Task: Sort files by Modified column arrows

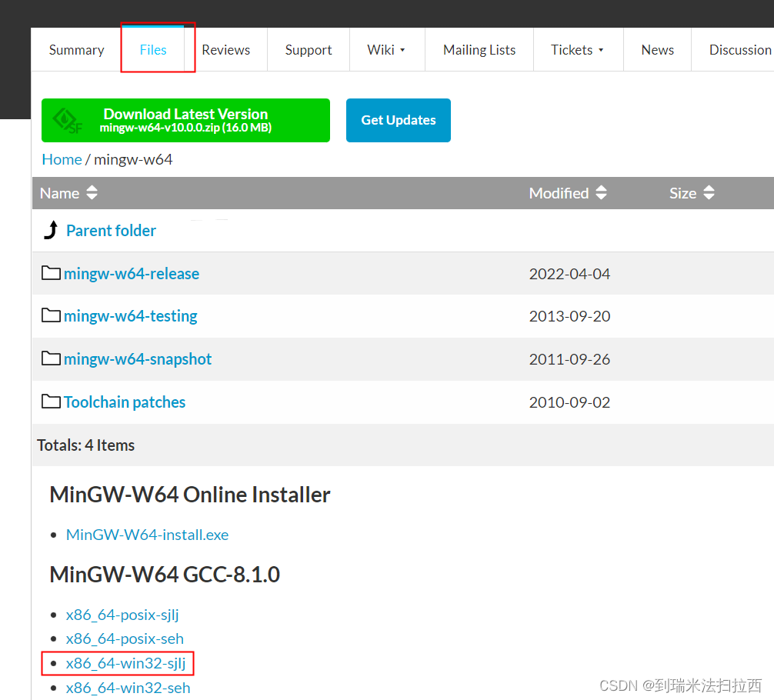Action: pyautogui.click(x=601, y=192)
